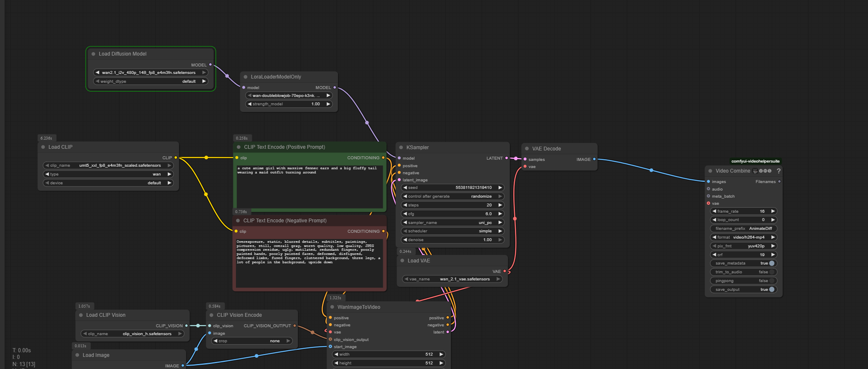
Task: Decrease frame_rate using the left arrow
Action: [714, 211]
